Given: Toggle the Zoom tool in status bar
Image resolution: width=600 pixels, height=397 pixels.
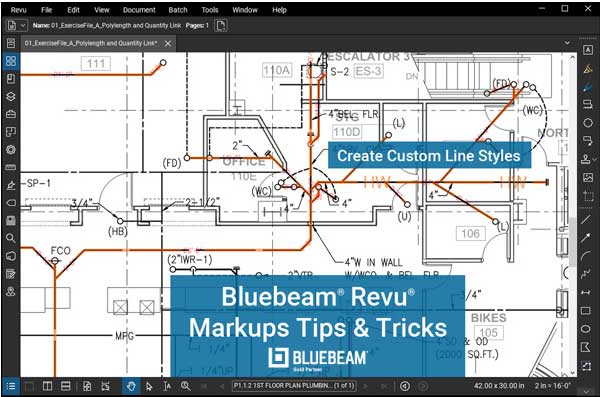Looking at the screenshot, I should click(185, 386).
